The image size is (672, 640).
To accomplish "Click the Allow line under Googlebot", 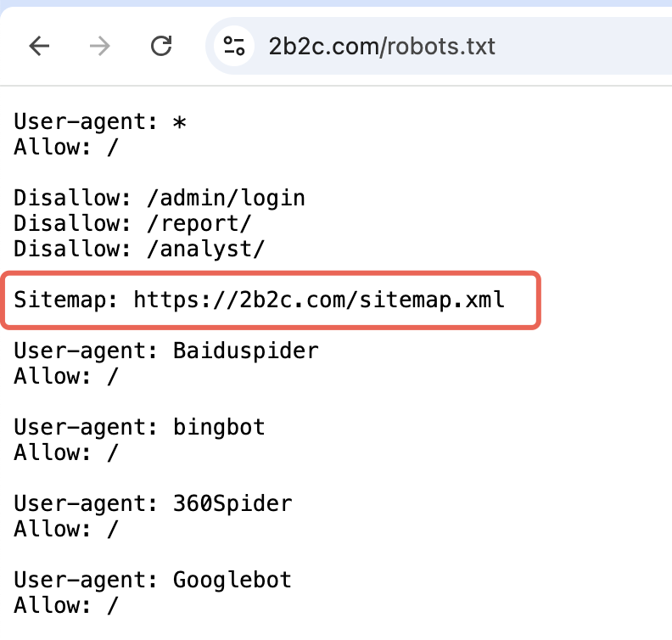I will (x=65, y=605).
